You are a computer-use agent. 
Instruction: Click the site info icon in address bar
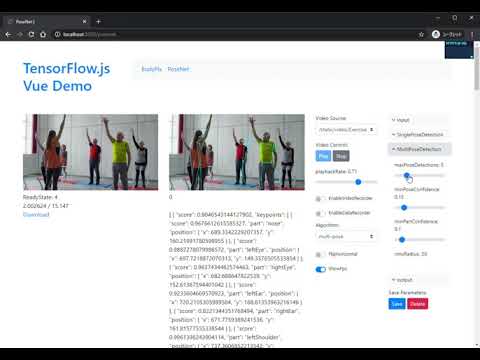point(57,34)
